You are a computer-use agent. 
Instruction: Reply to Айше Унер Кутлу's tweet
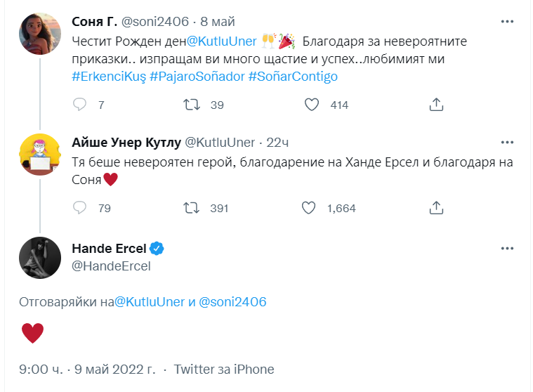point(80,208)
